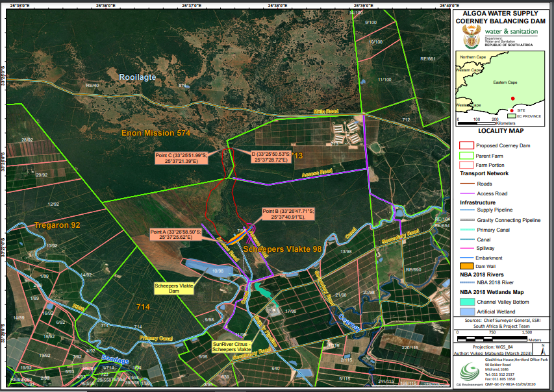Click the water & sanitation department wordmark
Image resolution: width=554 pixels, height=392 pixels.
[x=511, y=31]
